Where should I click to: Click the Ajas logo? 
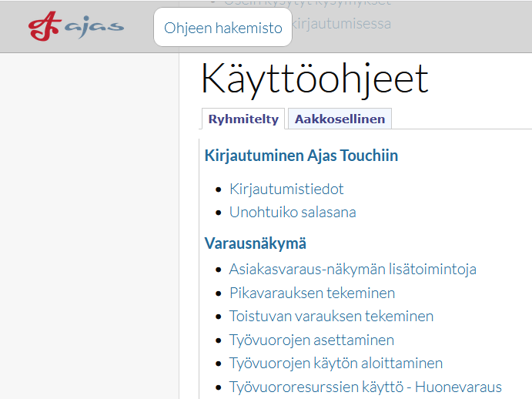pyautogui.click(x=76, y=26)
